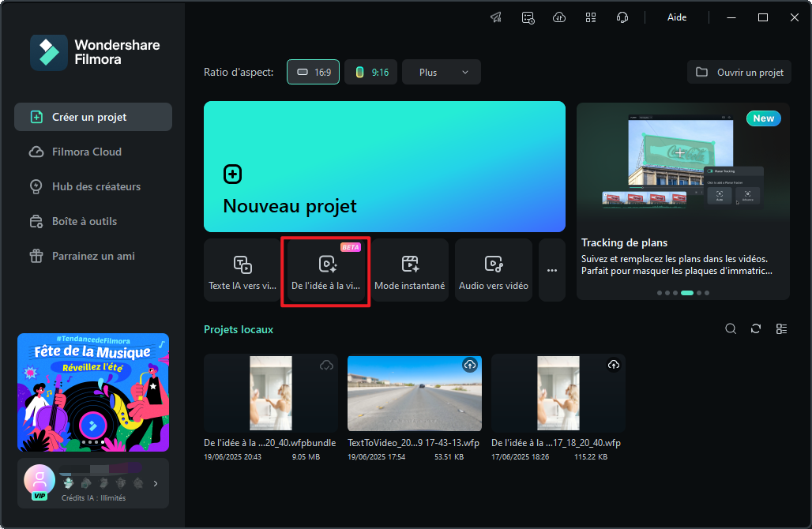Click the paper plane icon in title bar
812x529 pixels.
click(496, 17)
